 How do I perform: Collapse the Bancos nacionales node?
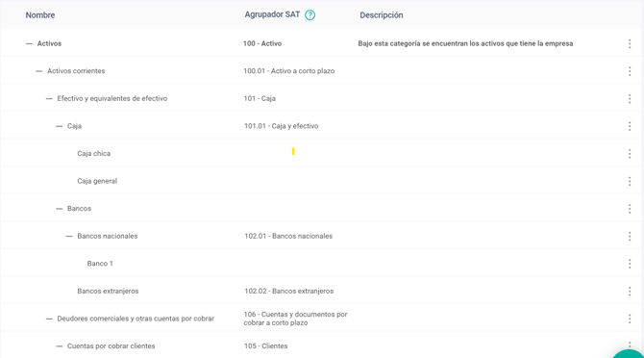(69, 236)
